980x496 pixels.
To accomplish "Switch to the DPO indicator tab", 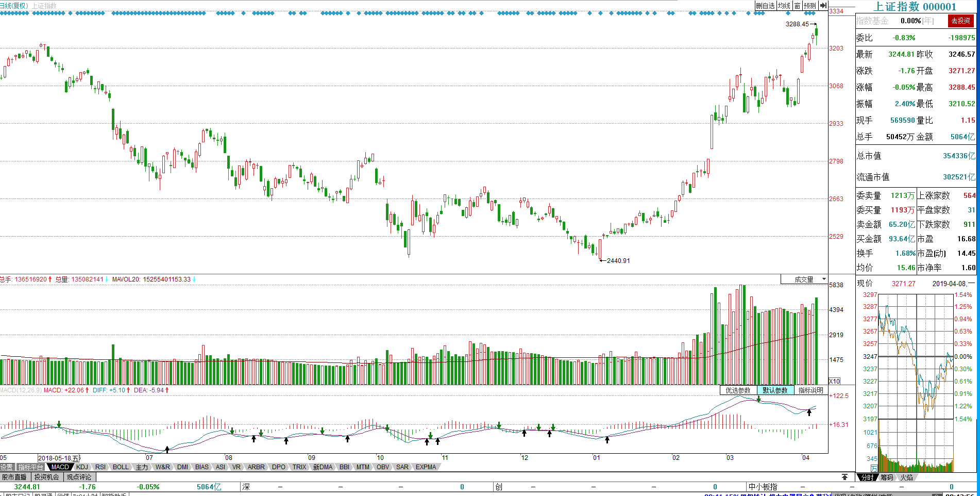I will pos(279,467).
